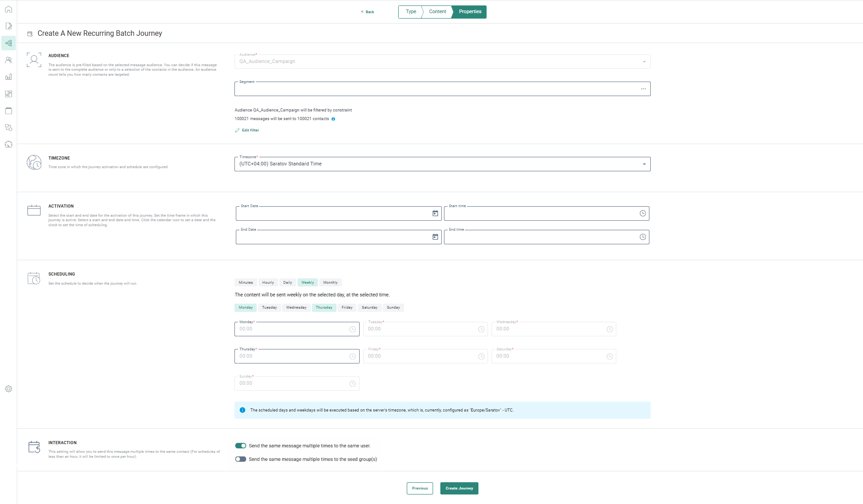This screenshot has height=504, width=863.
Task: Go to the Content step
Action: tap(437, 12)
